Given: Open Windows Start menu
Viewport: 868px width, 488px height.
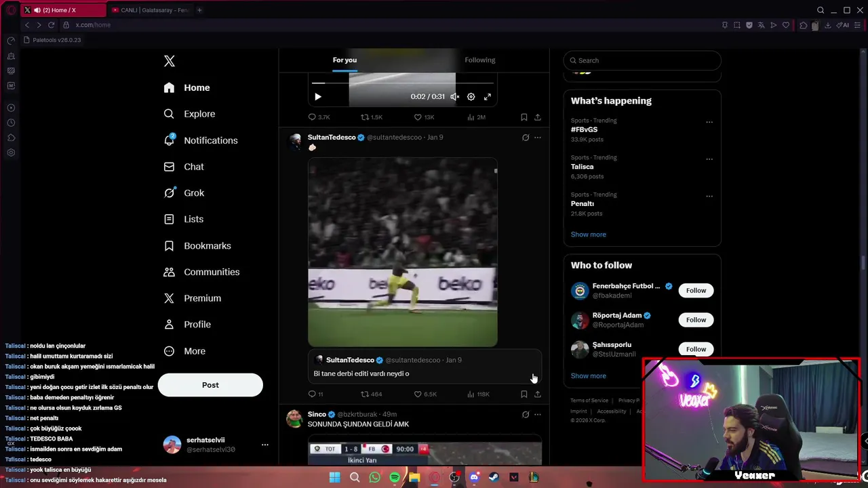Looking at the screenshot, I should 335,478.
